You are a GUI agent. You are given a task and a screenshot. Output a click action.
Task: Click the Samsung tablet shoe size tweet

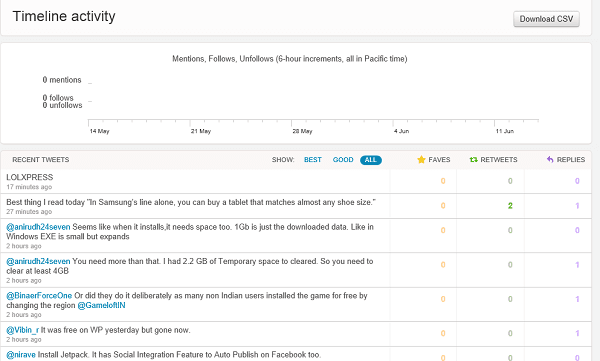(191, 202)
